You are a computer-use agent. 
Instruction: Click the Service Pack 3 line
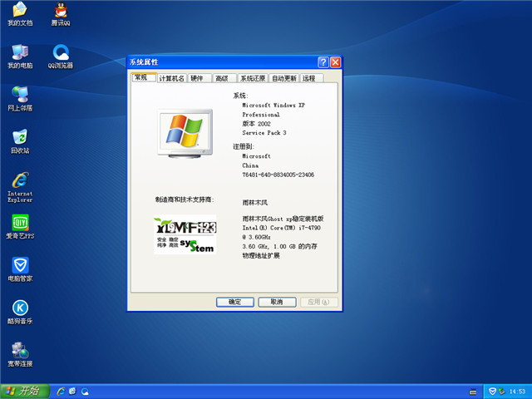264,133
